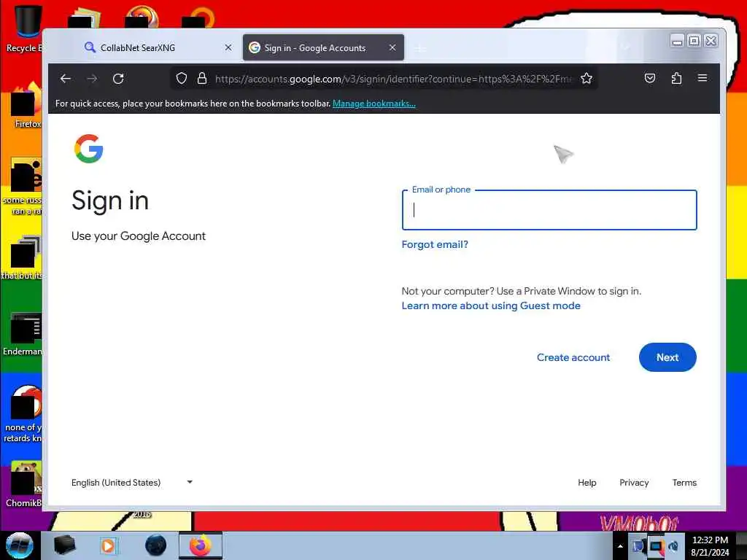Click the address bar URL
This screenshot has width=747, height=560.
pyautogui.click(x=393, y=79)
